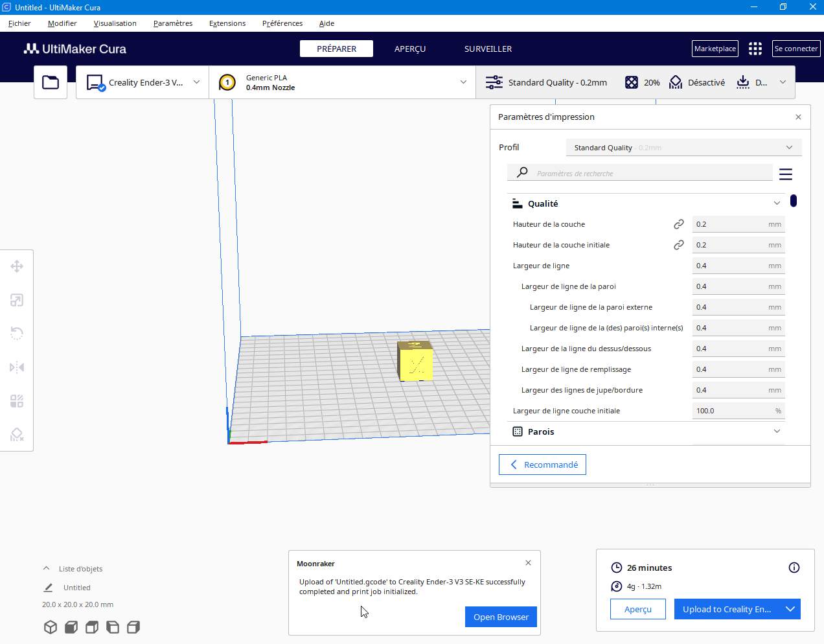Image resolution: width=824 pixels, height=644 pixels.
Task: Open Profil Standard Quality dropdown
Action: (684, 148)
